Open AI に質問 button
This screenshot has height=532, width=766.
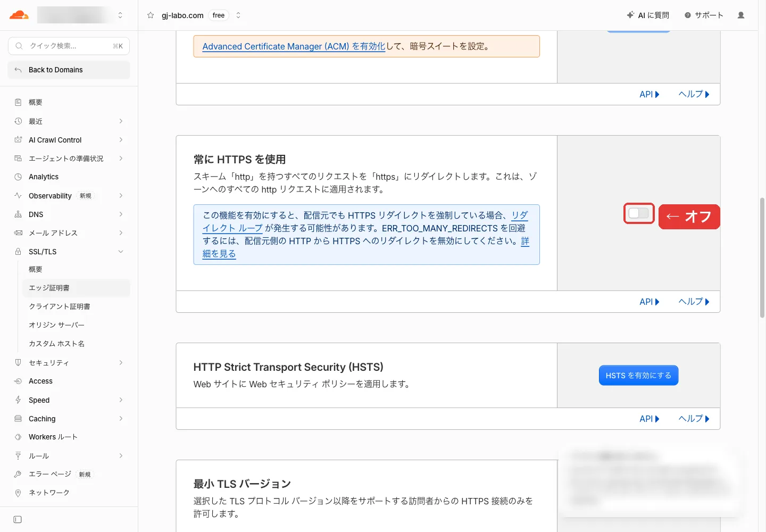648,15
